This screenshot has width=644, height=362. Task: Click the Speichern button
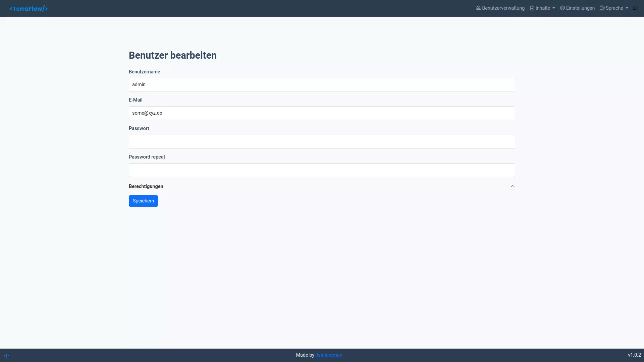[143, 201]
